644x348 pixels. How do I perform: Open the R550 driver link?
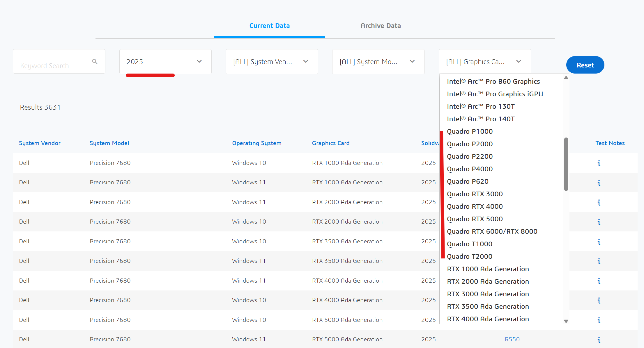(512, 339)
